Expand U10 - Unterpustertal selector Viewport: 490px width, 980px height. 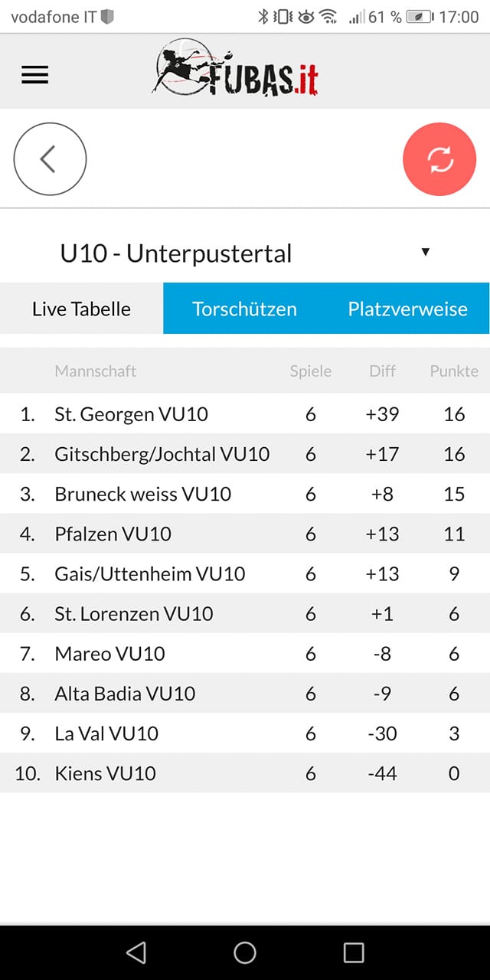(245, 253)
